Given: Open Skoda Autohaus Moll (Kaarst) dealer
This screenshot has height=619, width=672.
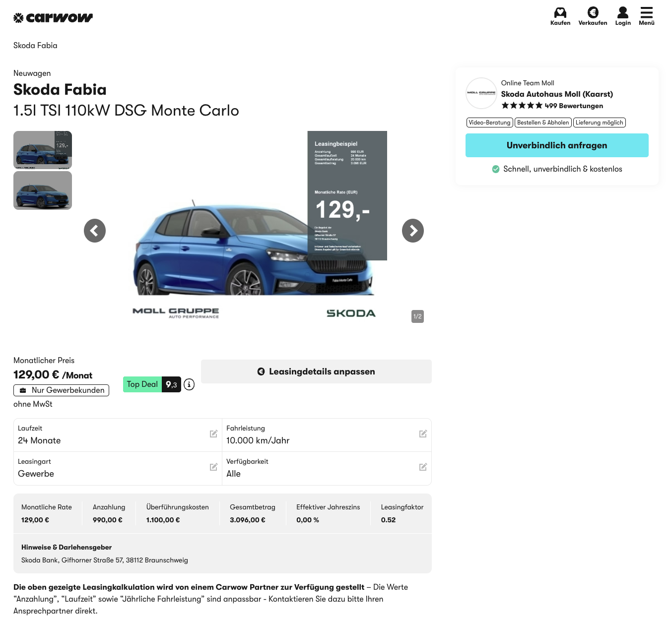Looking at the screenshot, I should pyautogui.click(x=556, y=94).
